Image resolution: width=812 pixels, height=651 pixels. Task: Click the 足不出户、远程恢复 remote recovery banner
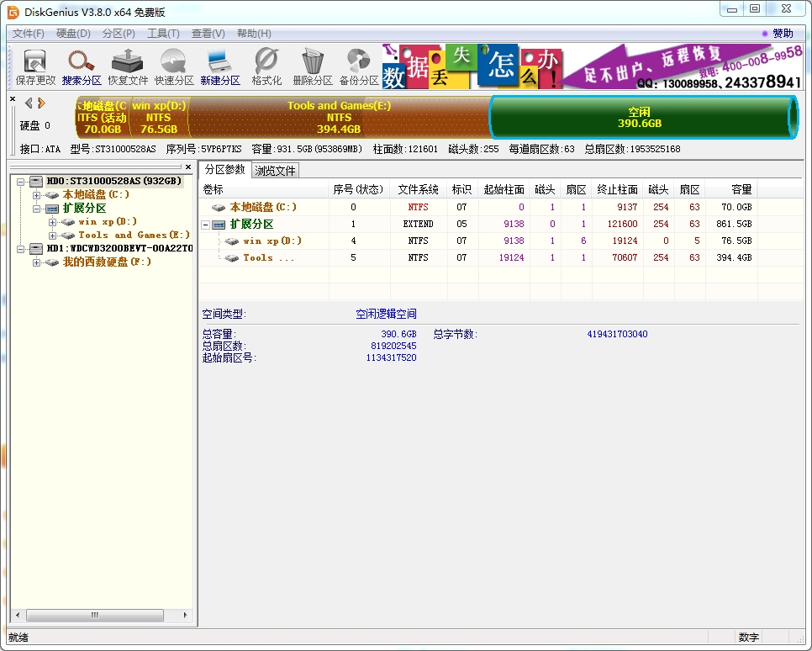coord(683,66)
